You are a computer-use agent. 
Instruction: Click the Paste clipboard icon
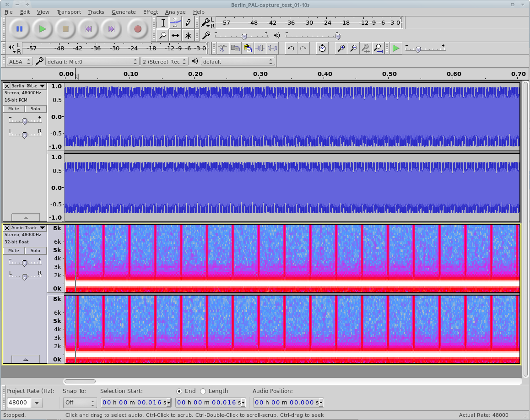pos(248,48)
